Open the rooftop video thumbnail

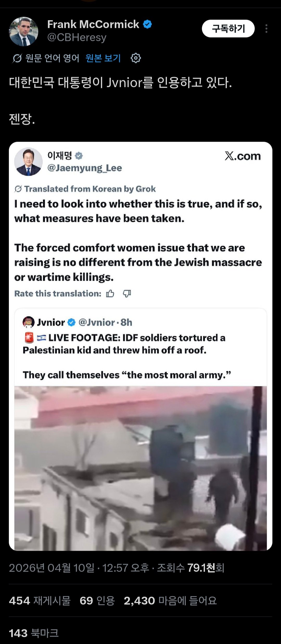pos(140,468)
